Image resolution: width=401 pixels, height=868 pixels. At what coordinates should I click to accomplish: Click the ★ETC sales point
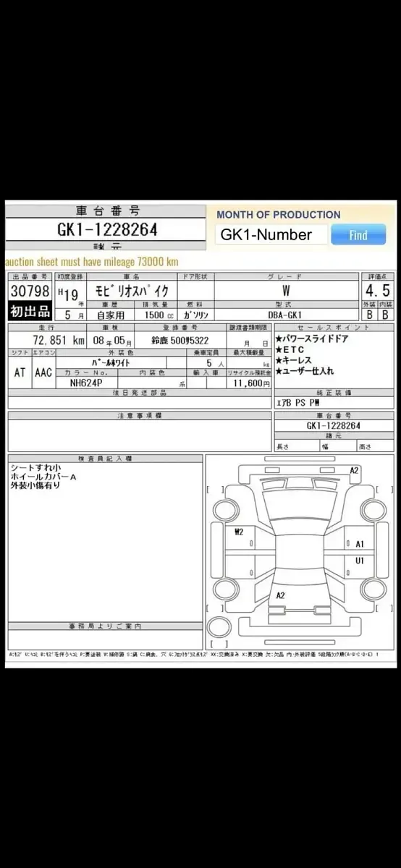[290, 349]
